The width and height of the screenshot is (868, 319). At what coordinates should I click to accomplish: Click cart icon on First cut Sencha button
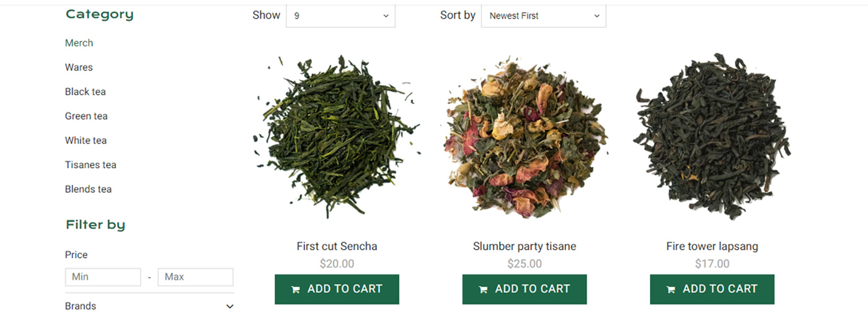296,289
